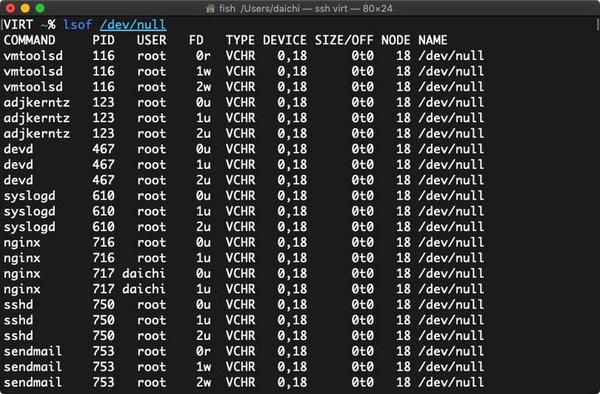The width and height of the screenshot is (600, 394).
Task: Click the NAME column header
Action: tap(433, 40)
